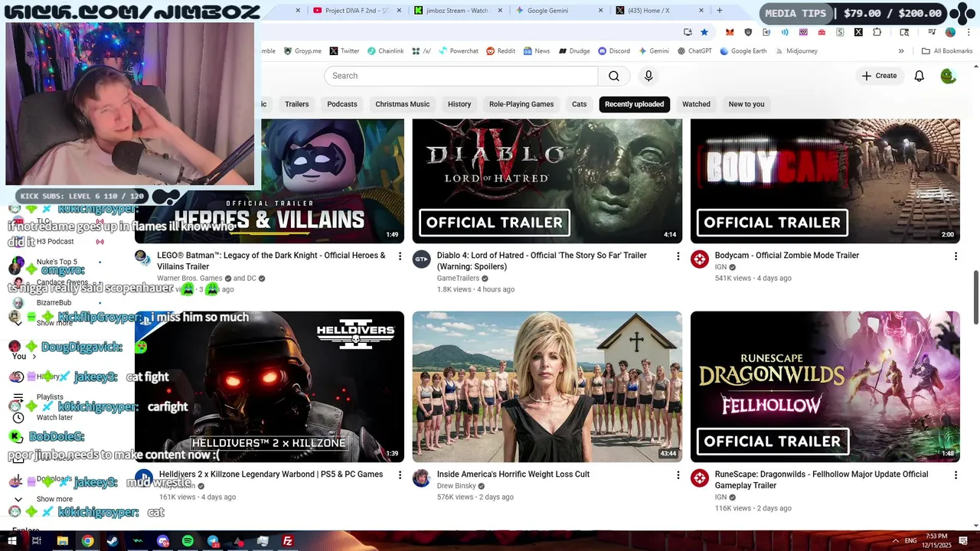Open more options for RuneScape Dragonwilds video
Screen dimensions: 980x551
[x=955, y=475]
